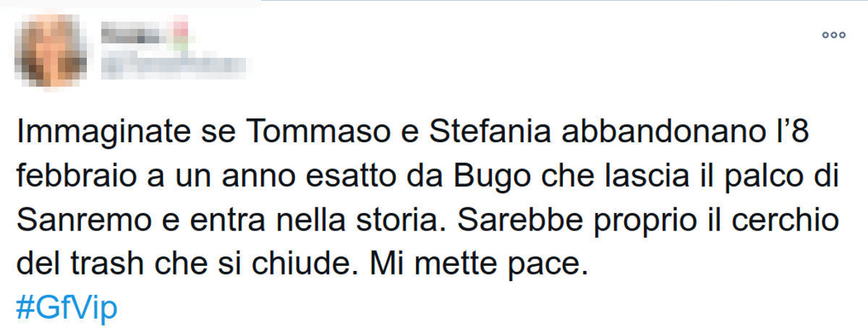Open the #GfVip hashtag link

pyautogui.click(x=66, y=306)
